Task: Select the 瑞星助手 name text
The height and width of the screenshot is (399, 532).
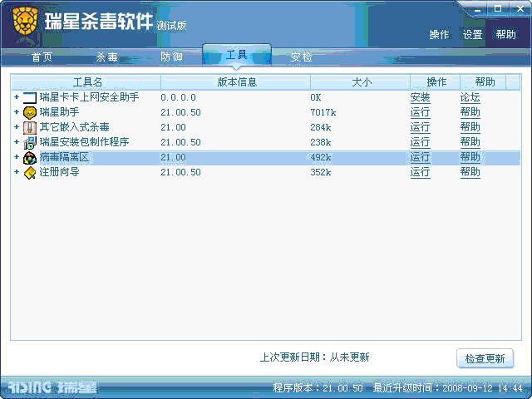Action: tap(59, 112)
